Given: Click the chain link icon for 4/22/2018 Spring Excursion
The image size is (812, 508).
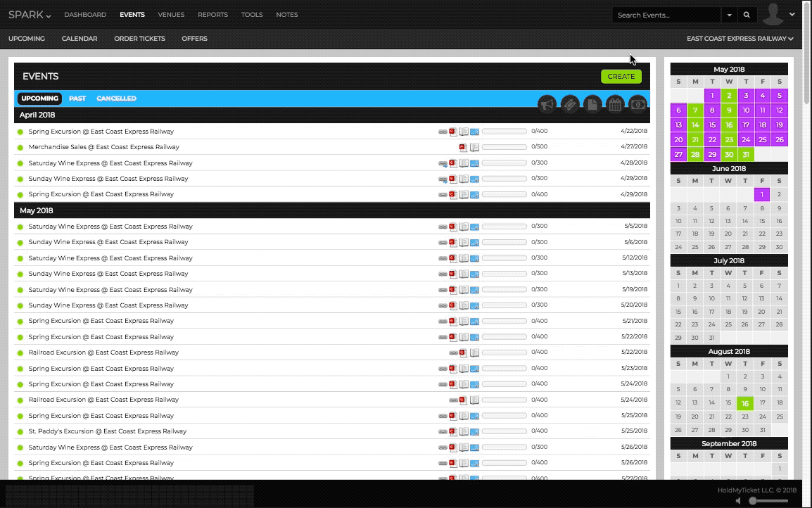Looking at the screenshot, I should coord(443,132).
